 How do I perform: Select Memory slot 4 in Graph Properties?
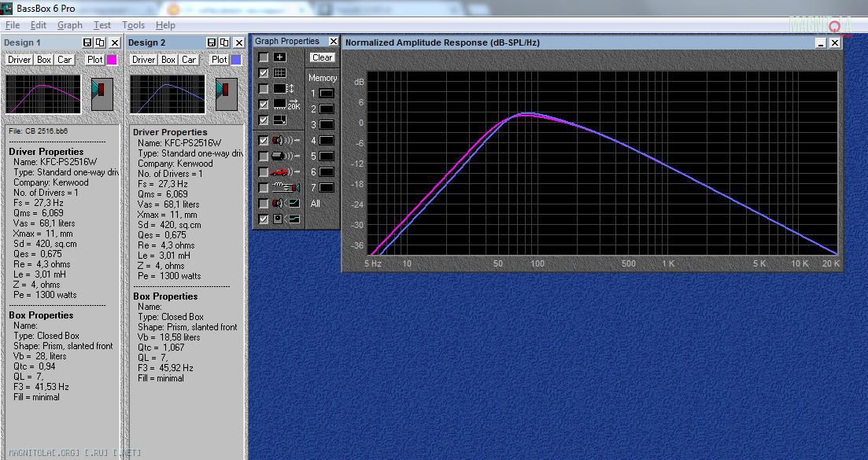point(327,141)
